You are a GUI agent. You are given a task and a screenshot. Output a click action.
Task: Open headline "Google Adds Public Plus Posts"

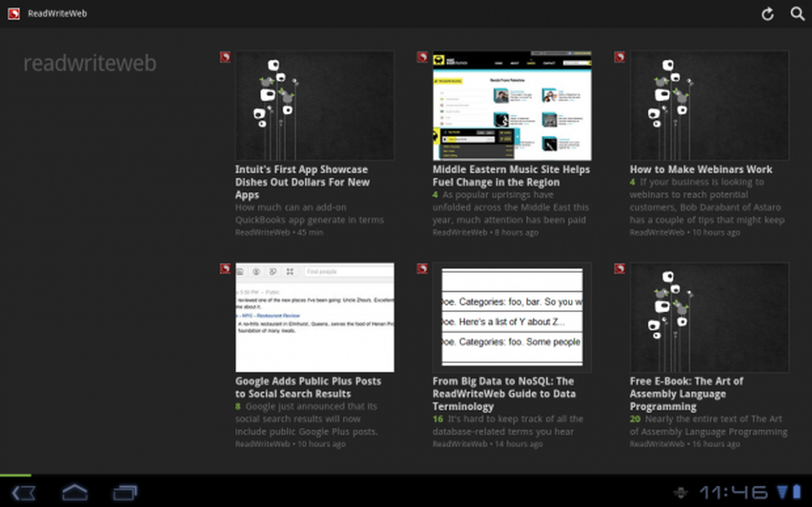[308, 388]
